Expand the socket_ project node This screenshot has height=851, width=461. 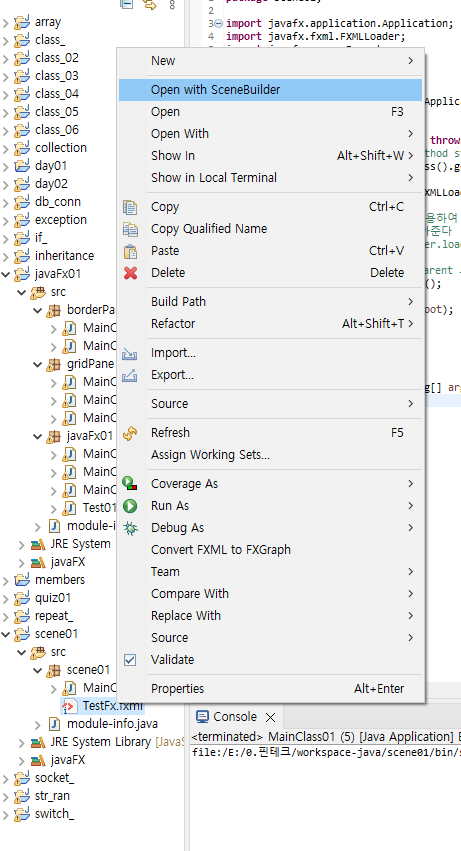[6, 778]
